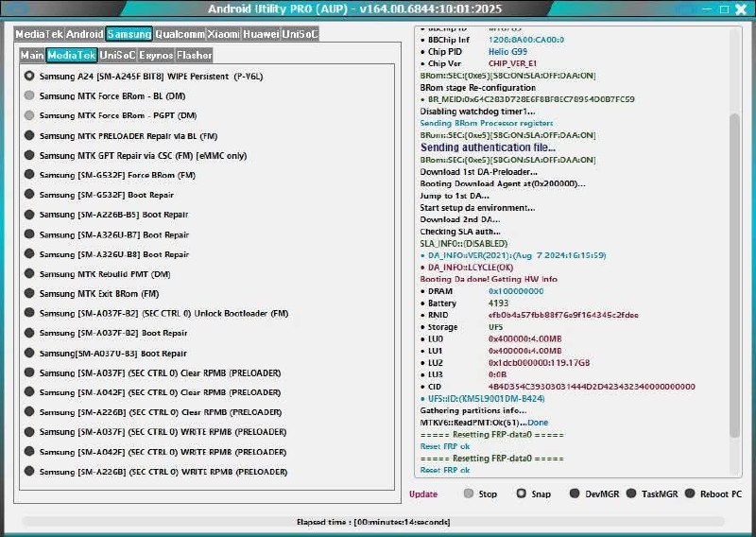756x537 pixels.
Task: Click 'Booting Da done! Getting HW Info' line
Action: point(489,279)
